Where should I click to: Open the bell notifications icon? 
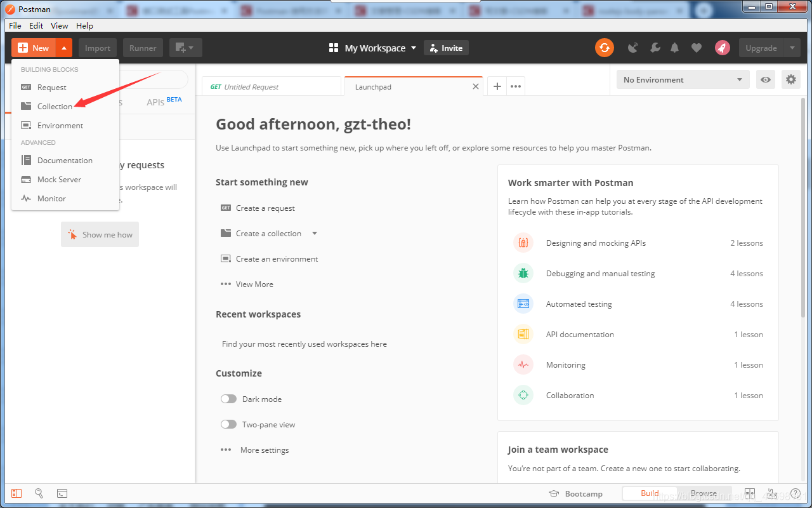click(675, 48)
